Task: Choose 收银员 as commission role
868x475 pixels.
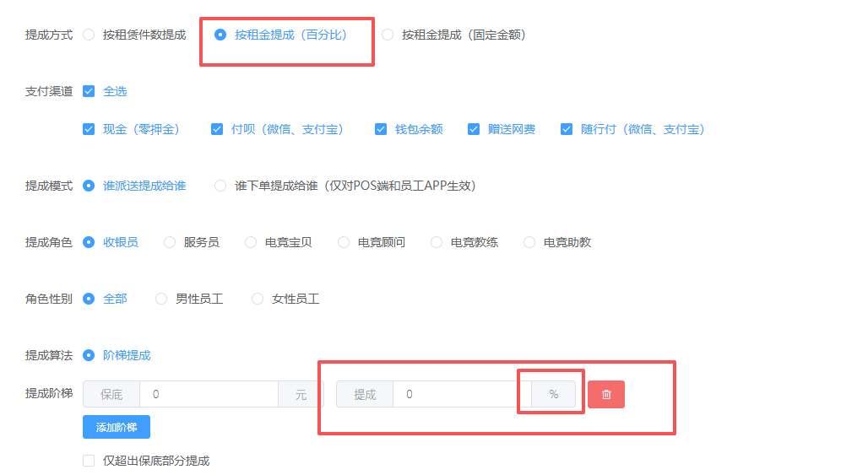Action: (89, 242)
